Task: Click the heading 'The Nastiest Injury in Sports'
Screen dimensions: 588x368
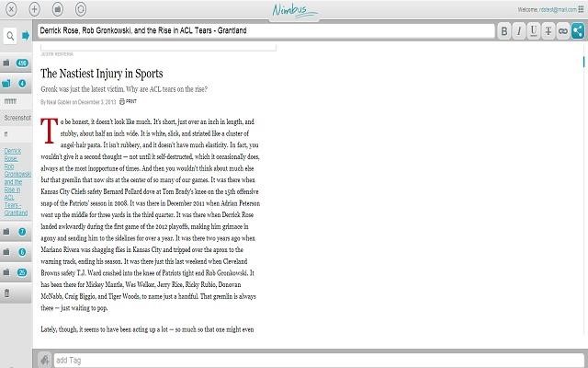Action: (102, 74)
